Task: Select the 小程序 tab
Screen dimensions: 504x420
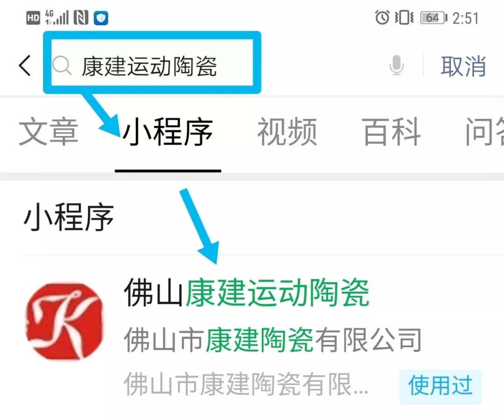Action: (x=168, y=132)
